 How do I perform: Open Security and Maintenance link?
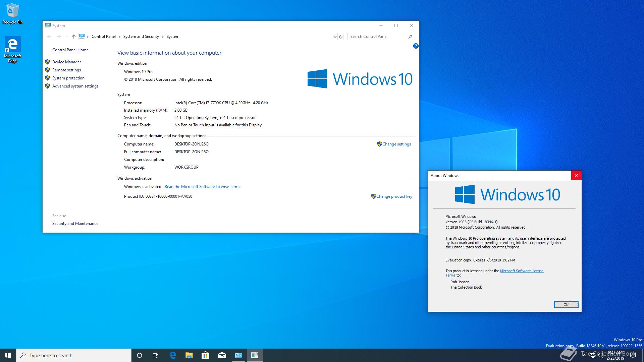click(75, 224)
